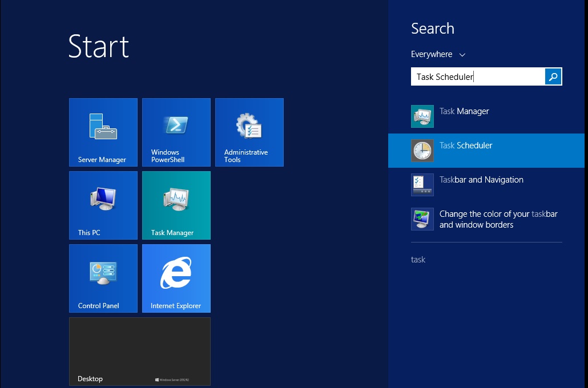Open the This PC tile
The height and width of the screenshot is (388, 588).
103,205
